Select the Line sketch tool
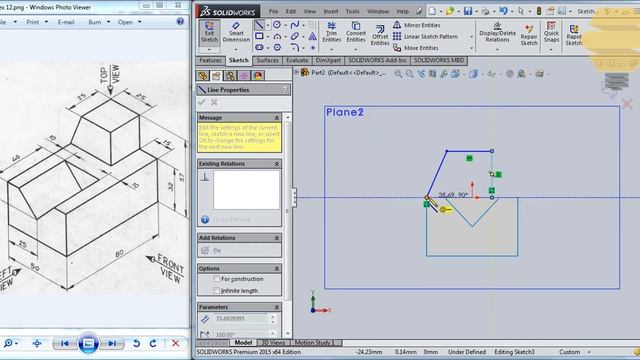640x360 pixels. pyautogui.click(x=259, y=25)
